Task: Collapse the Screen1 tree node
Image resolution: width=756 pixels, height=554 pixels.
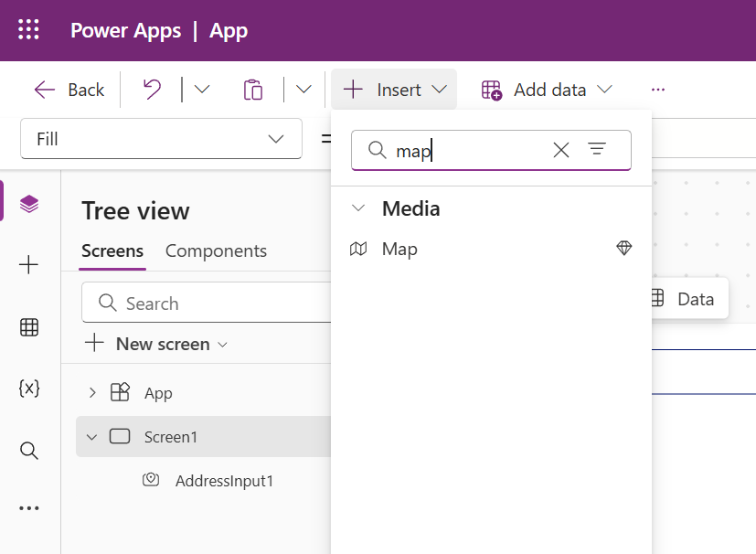Action: coord(91,437)
